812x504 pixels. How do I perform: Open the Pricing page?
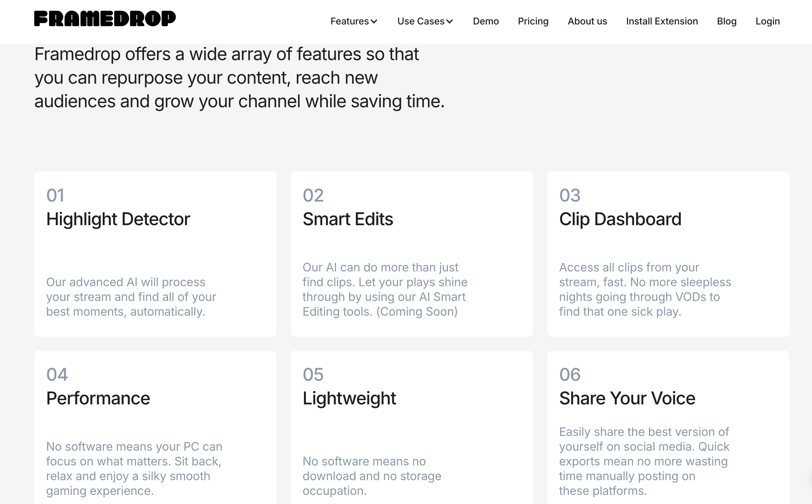(533, 21)
